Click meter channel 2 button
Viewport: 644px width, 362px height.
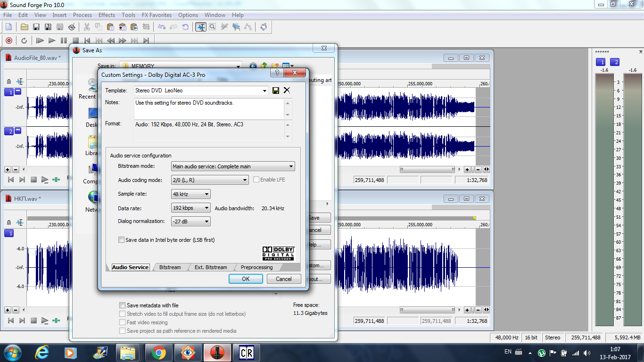click(x=615, y=62)
